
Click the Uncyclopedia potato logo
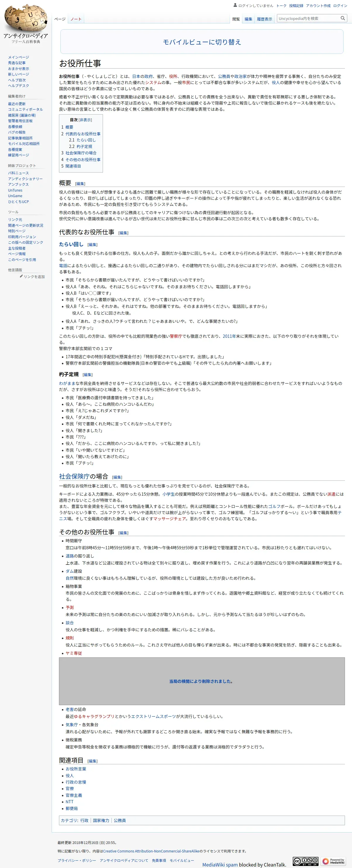tap(26, 24)
